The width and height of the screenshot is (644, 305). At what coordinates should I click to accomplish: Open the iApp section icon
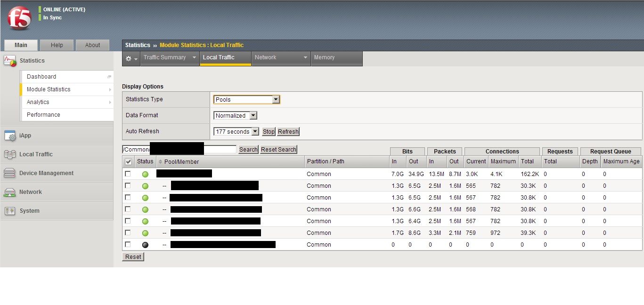(x=10, y=136)
